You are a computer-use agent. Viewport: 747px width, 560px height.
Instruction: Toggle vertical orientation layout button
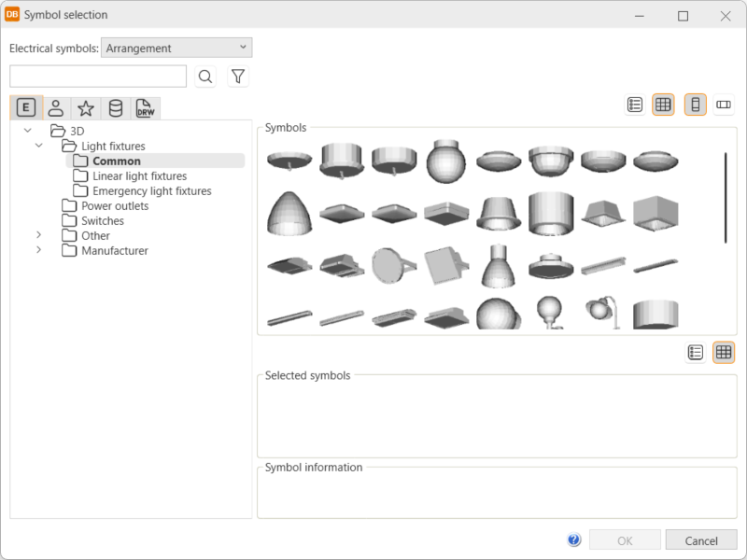coord(695,105)
